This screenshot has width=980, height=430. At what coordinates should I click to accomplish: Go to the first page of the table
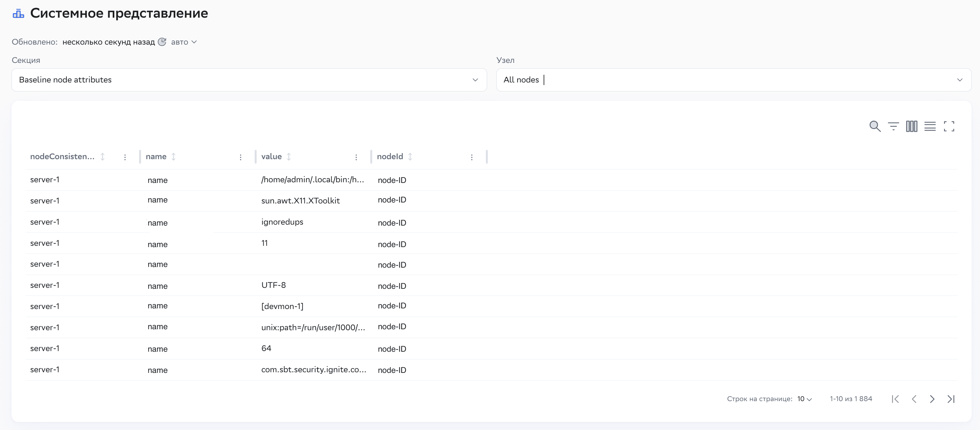click(895, 399)
